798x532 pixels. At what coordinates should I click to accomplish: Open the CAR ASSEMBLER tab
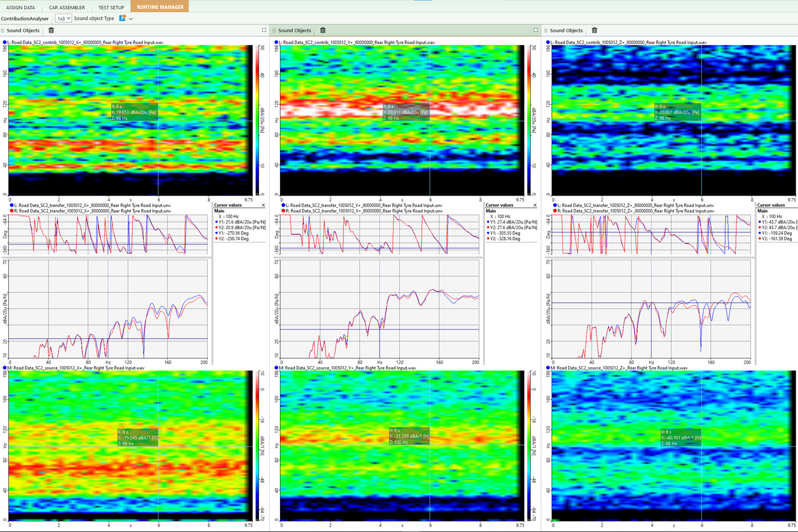[x=67, y=7]
